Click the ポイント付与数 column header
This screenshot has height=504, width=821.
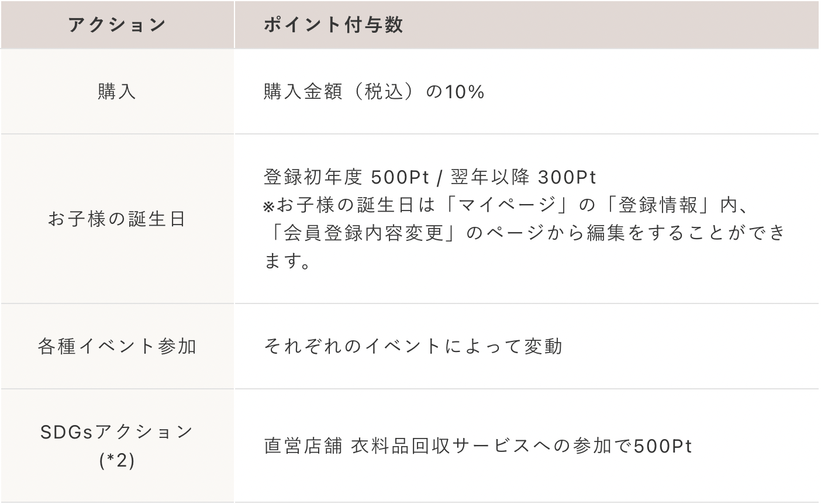[x=333, y=25]
